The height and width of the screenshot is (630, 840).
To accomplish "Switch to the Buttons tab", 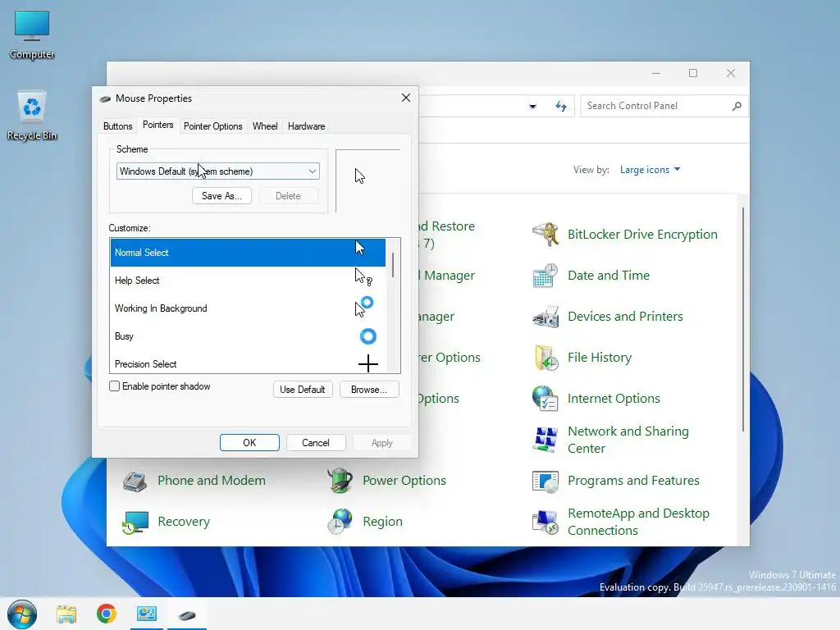I will point(118,126).
